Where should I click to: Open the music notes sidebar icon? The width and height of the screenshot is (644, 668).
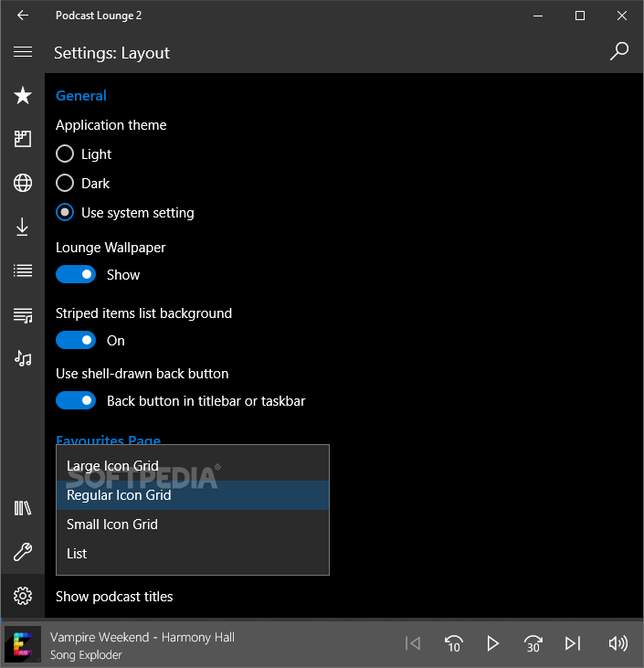click(23, 358)
